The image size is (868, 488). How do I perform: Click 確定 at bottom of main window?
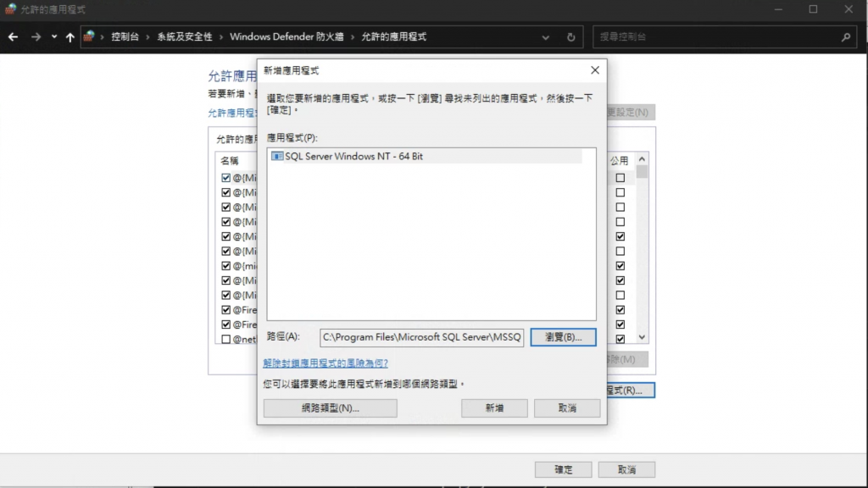pyautogui.click(x=563, y=469)
